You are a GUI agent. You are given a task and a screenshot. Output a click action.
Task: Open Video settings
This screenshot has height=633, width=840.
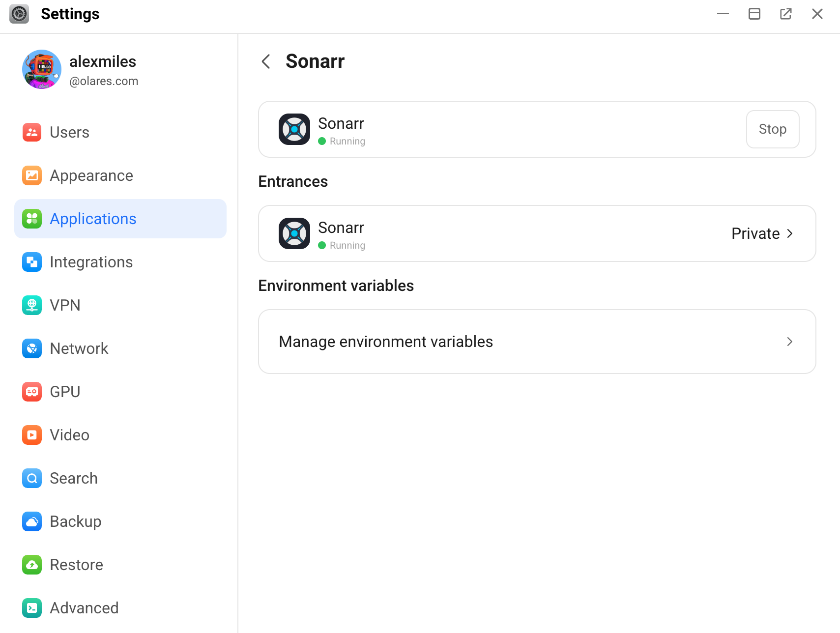tap(69, 435)
